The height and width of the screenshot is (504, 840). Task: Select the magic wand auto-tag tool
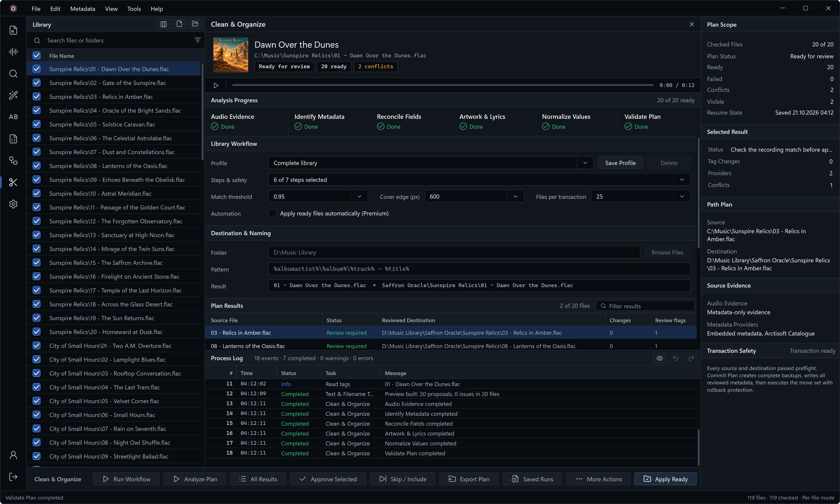pos(13,95)
